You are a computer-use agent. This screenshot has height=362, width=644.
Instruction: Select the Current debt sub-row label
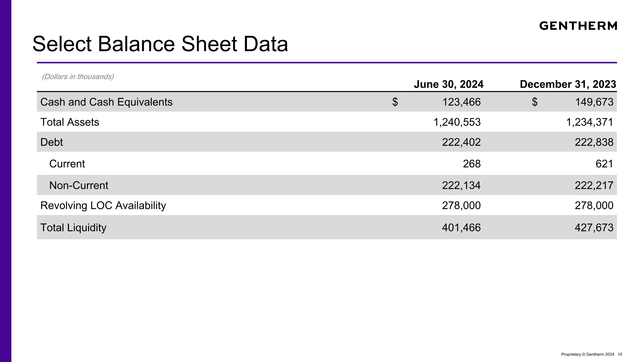point(67,164)
